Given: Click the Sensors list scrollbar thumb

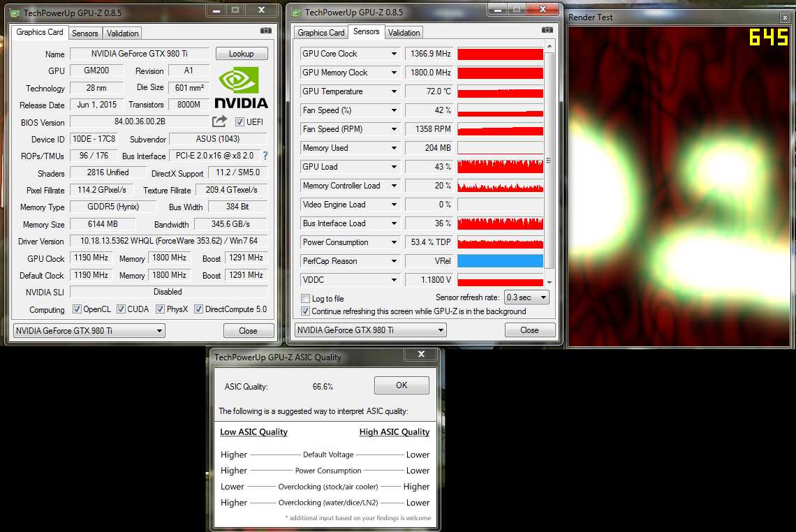Looking at the screenshot, I should (x=550, y=160).
